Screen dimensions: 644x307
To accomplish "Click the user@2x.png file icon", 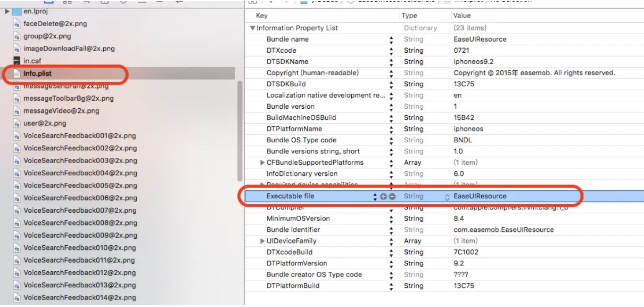I will pos(16,123).
